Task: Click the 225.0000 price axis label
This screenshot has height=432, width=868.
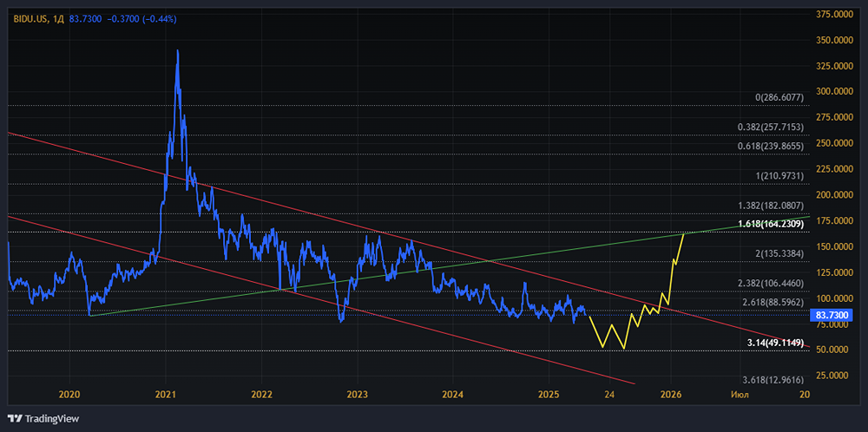Action: pyautogui.click(x=833, y=168)
